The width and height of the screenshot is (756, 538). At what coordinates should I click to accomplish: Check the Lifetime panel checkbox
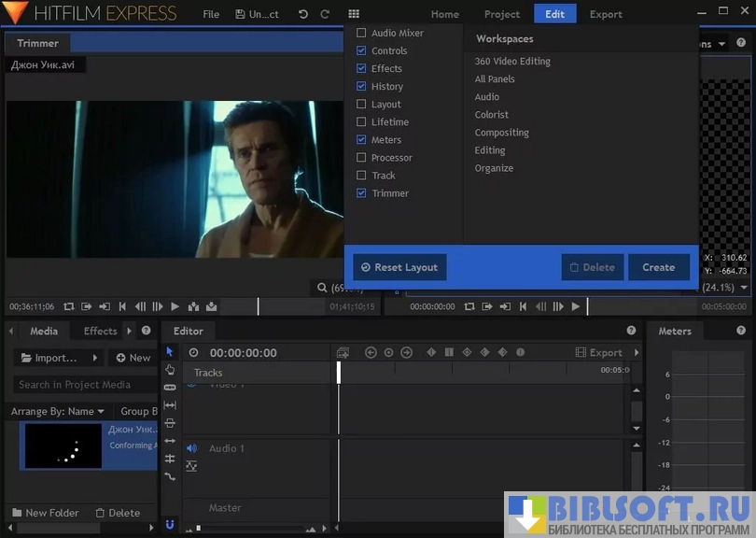pyautogui.click(x=362, y=121)
